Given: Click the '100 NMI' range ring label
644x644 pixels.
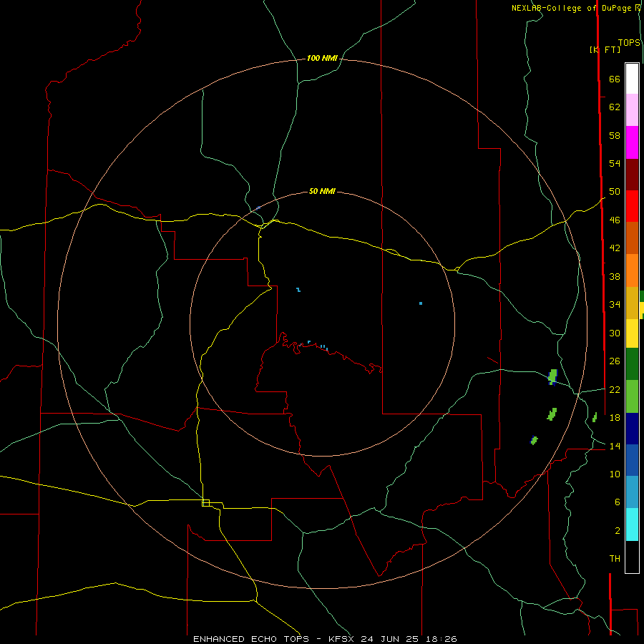Looking at the screenshot, I should click(x=322, y=59).
